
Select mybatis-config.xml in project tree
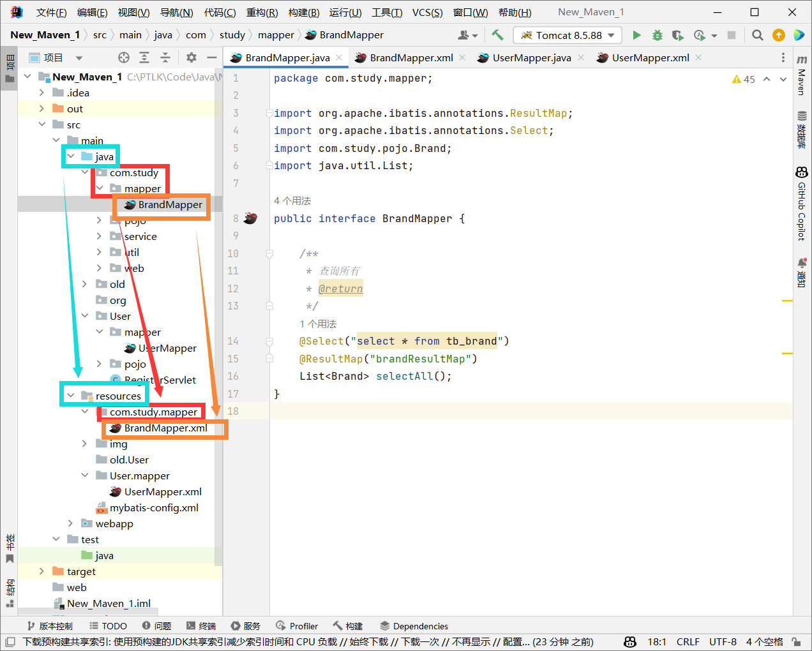pos(154,507)
